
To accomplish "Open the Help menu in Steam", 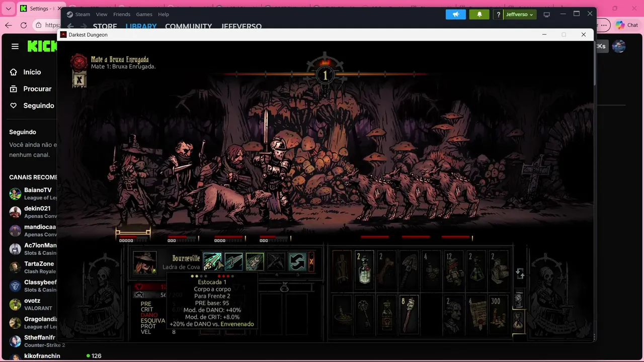I will tap(164, 14).
